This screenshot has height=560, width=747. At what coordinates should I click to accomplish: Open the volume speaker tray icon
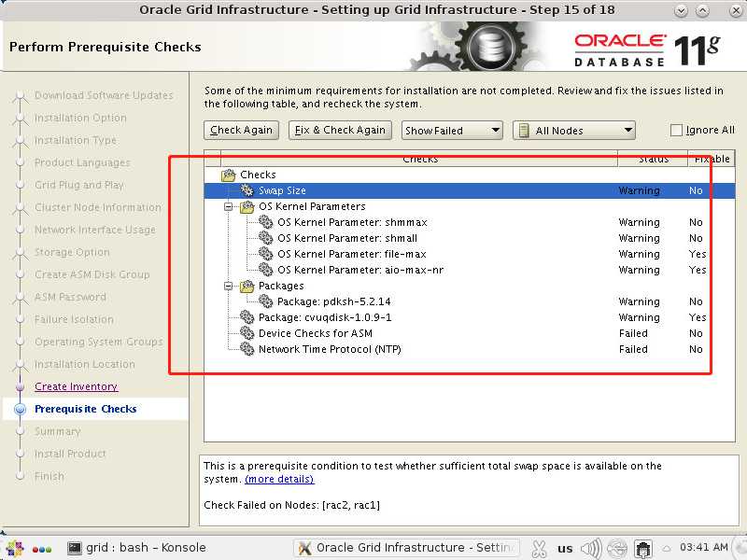592,549
